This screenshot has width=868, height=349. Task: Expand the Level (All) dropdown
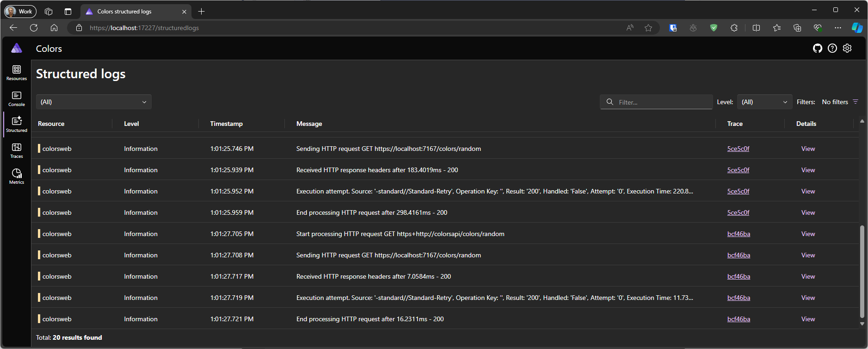[x=764, y=102]
